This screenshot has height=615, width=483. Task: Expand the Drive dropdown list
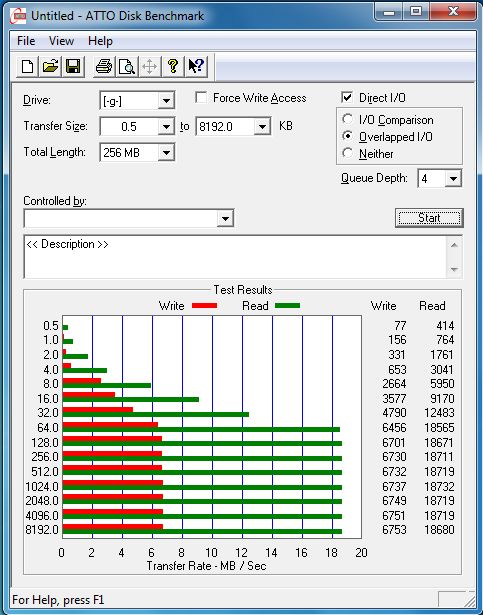[x=166, y=101]
